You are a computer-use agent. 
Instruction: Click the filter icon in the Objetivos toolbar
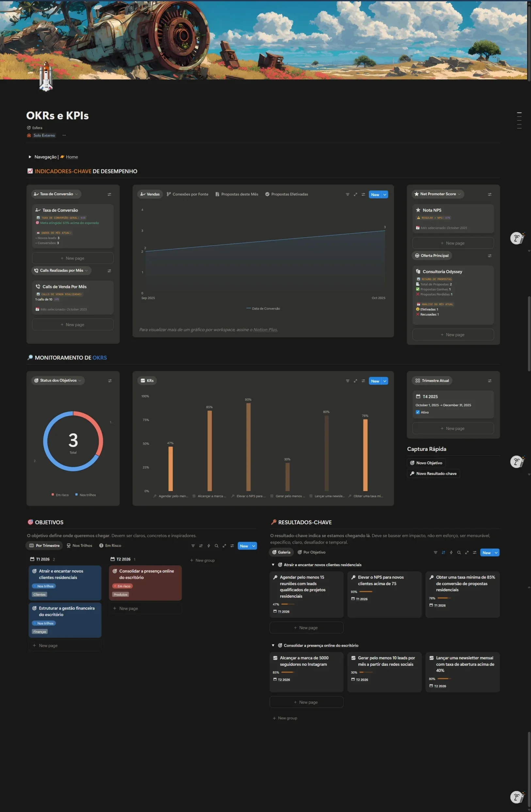[x=193, y=546]
